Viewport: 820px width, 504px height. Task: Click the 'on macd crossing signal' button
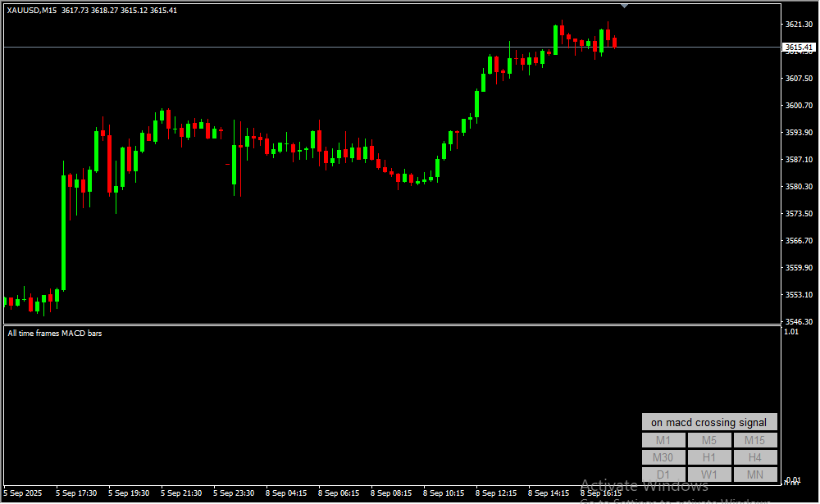coord(709,422)
